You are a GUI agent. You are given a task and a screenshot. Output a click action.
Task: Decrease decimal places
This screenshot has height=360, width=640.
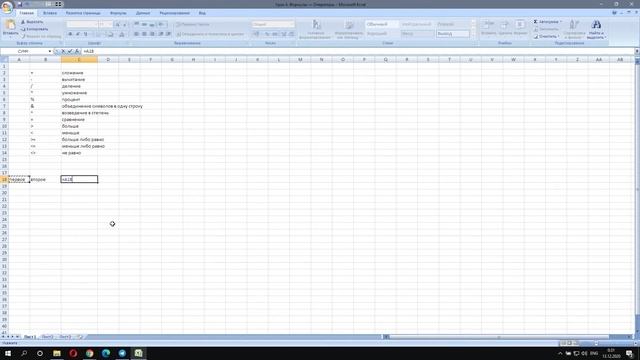[291, 34]
